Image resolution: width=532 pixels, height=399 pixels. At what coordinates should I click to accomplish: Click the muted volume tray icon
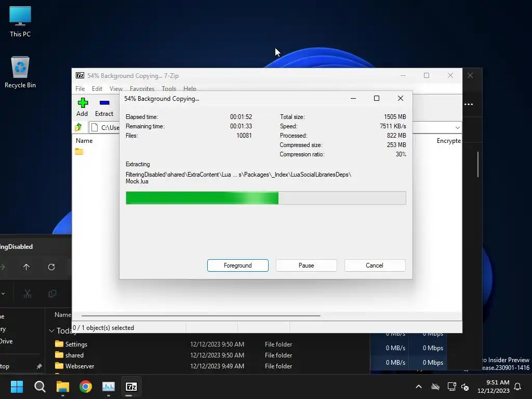(x=465, y=387)
